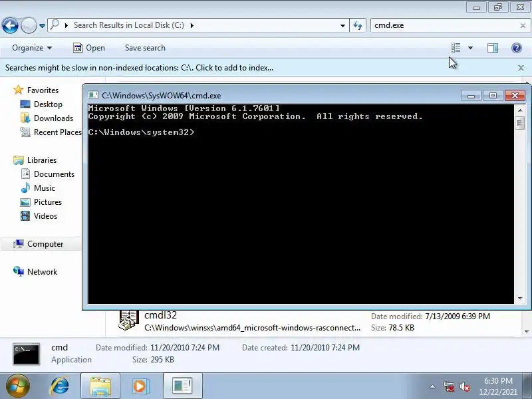Minimize the cmd.exe window

pyautogui.click(x=471, y=96)
